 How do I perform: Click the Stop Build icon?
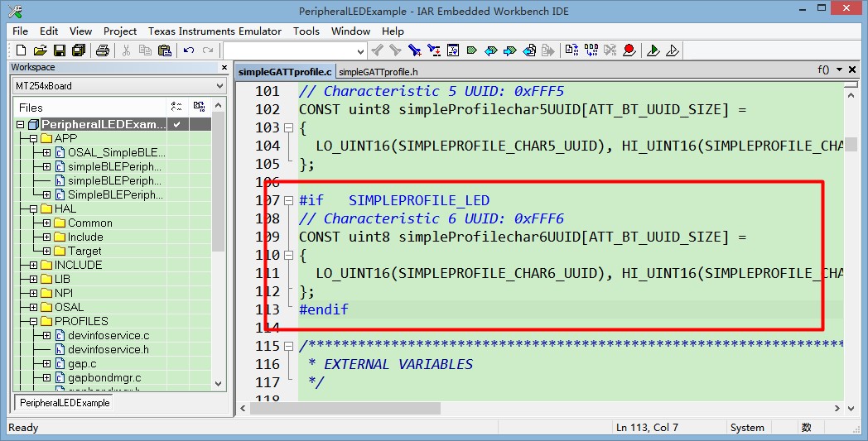pos(610,50)
